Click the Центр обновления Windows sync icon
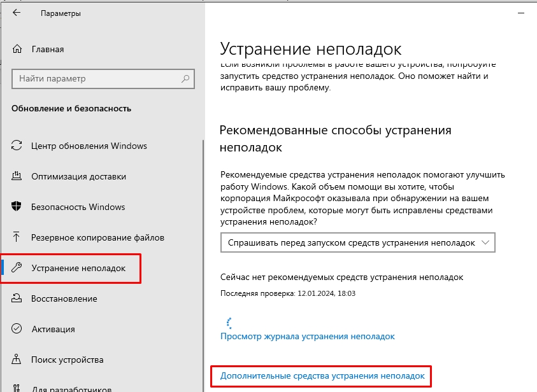This screenshot has height=392, width=537. coord(17,146)
